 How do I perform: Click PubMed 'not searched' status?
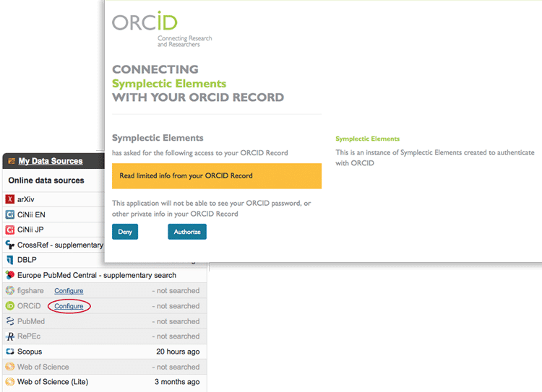coord(176,321)
